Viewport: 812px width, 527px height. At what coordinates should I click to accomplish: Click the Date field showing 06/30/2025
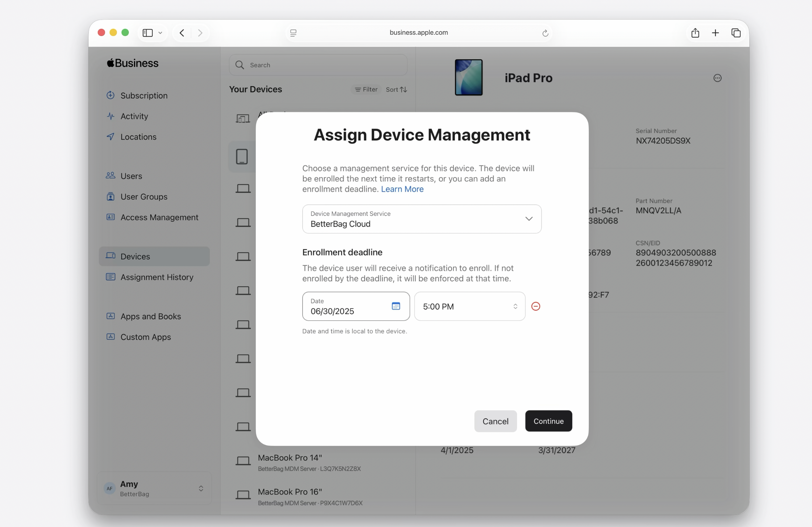pyautogui.click(x=356, y=306)
